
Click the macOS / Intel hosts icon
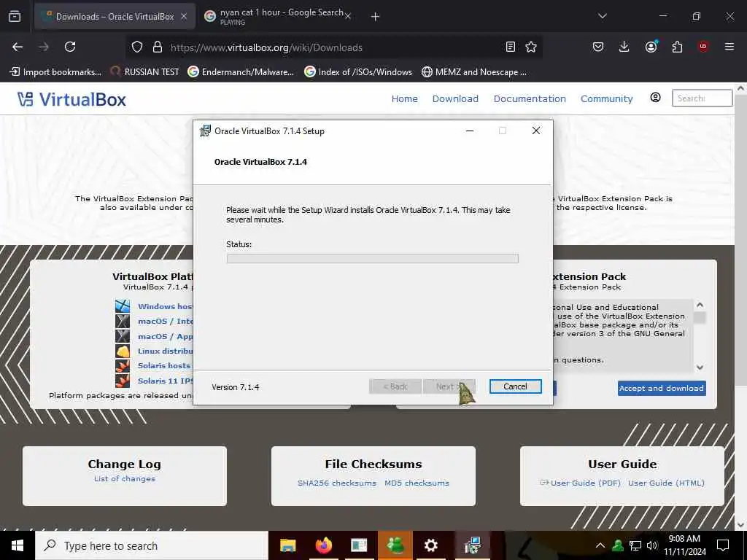(123, 321)
